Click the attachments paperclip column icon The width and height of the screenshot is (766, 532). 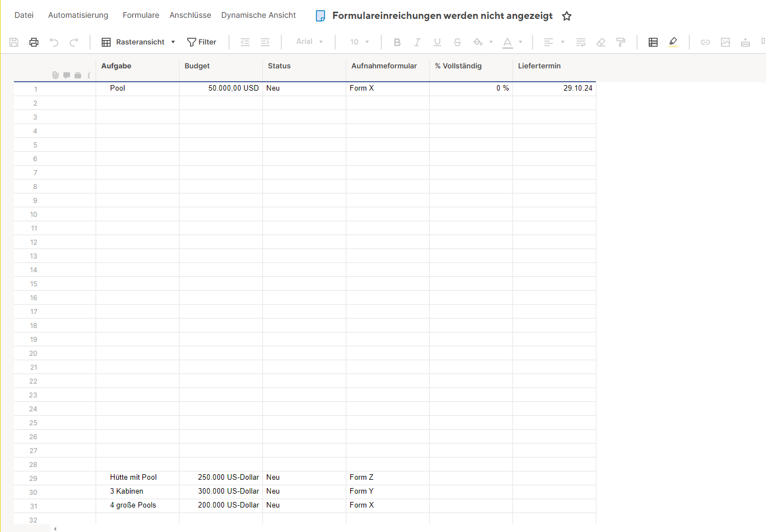[x=56, y=75]
